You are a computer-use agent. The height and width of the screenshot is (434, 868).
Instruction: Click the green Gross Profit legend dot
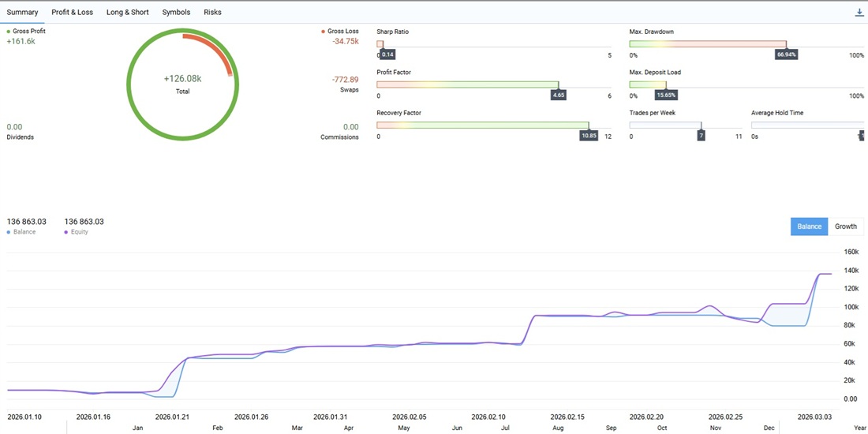click(x=8, y=32)
